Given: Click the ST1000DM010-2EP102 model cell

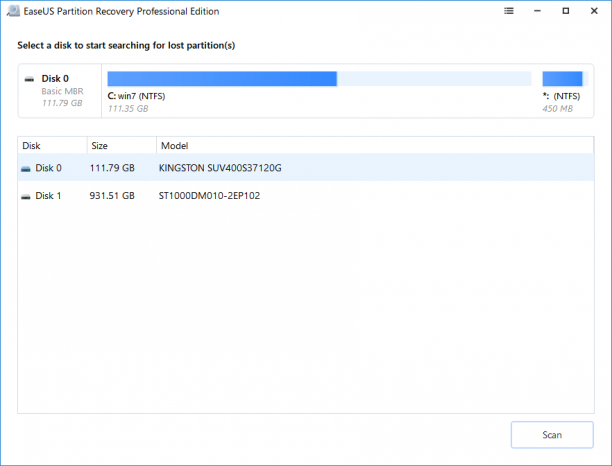Looking at the screenshot, I should 209,196.
